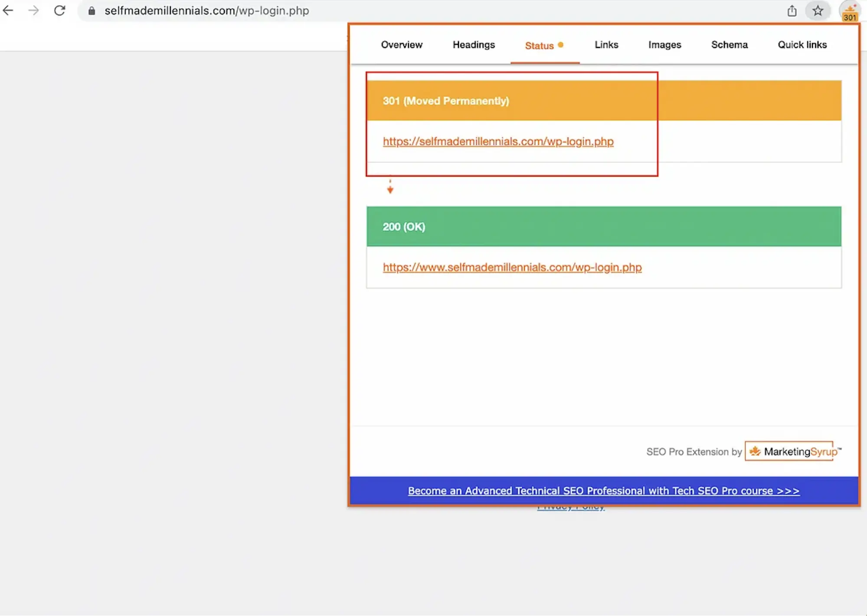Open the browser share icon
Image resolution: width=867 pixels, height=616 pixels.
pos(792,11)
